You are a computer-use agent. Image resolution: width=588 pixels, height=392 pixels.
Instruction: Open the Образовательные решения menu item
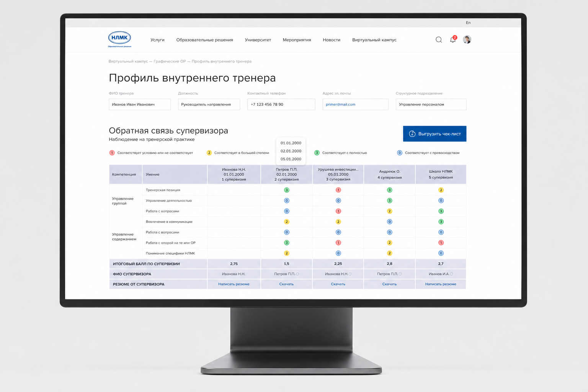click(204, 40)
